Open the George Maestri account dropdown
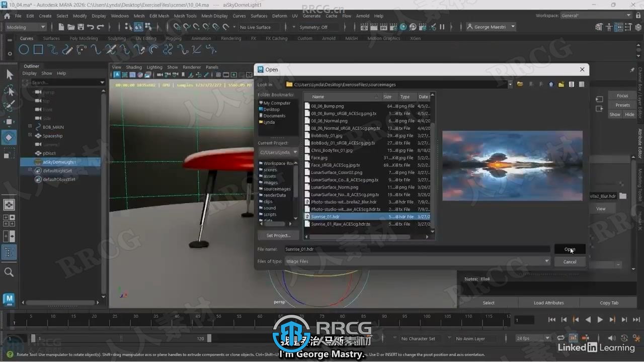644x362 pixels. (491, 27)
